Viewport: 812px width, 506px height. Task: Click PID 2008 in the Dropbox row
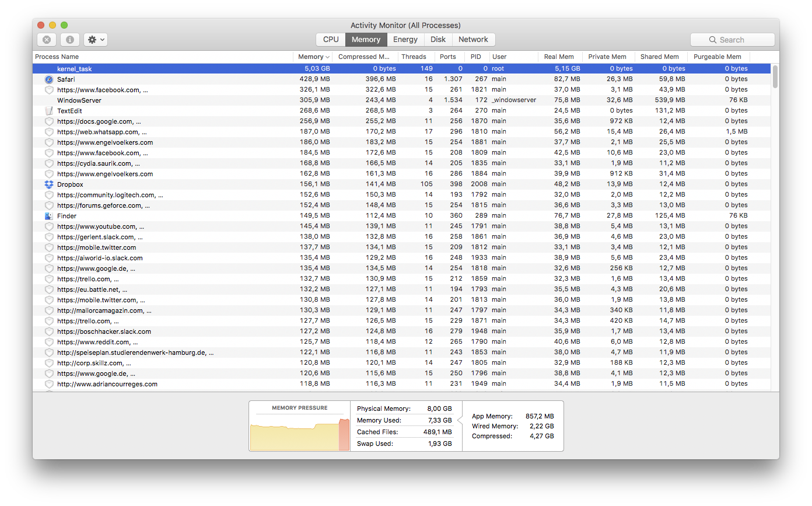[478, 184]
